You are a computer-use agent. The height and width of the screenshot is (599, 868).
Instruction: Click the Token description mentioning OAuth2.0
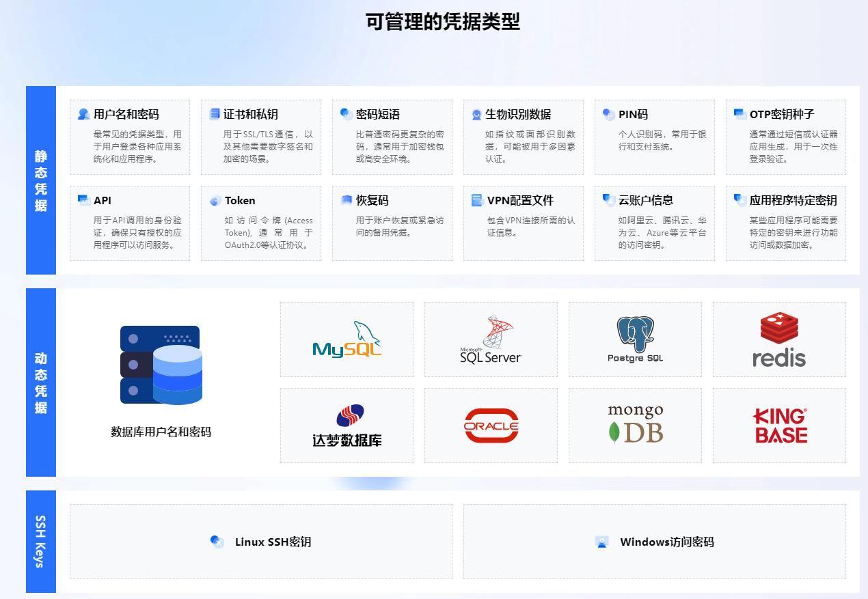point(269,232)
